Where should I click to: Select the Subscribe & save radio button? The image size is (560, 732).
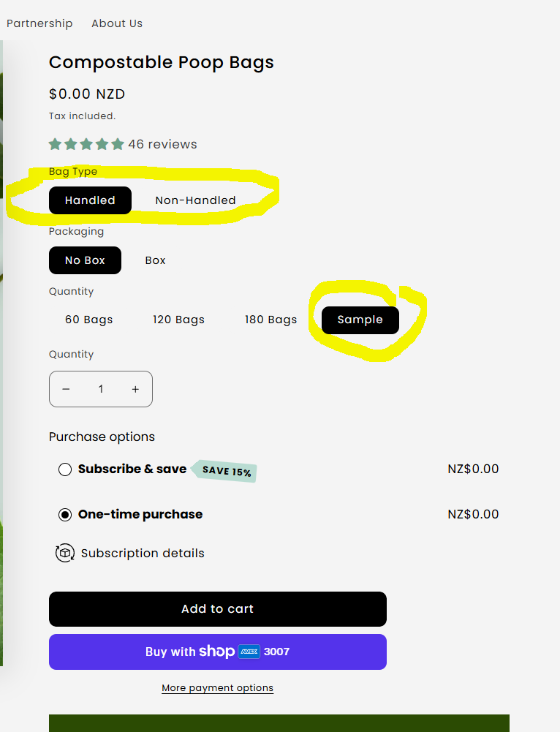pyautogui.click(x=65, y=469)
